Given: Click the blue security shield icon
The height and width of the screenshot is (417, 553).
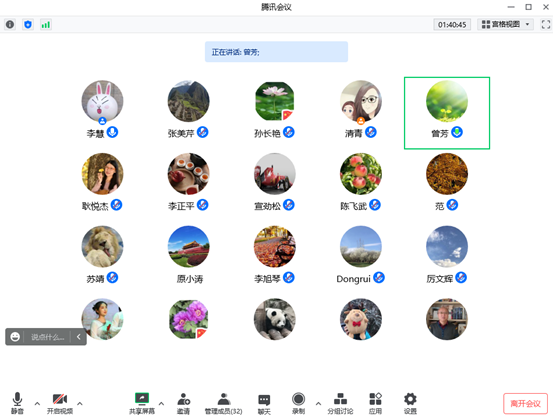Looking at the screenshot, I should (28, 24).
